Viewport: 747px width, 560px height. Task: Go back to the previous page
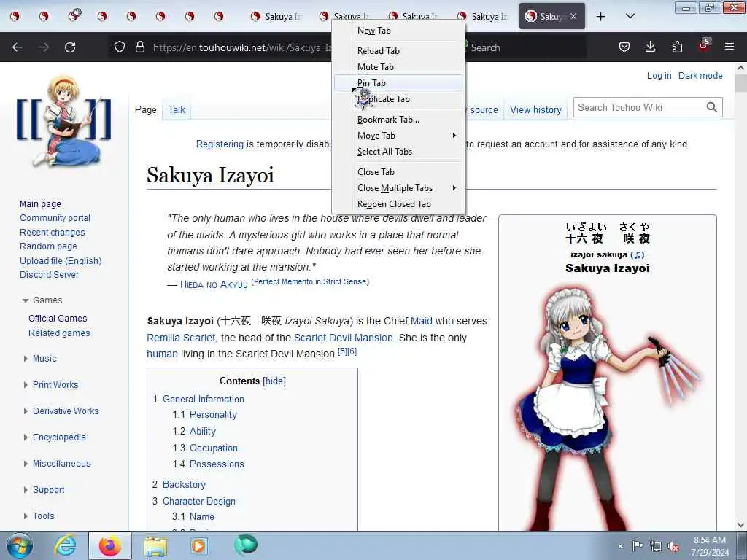click(18, 47)
